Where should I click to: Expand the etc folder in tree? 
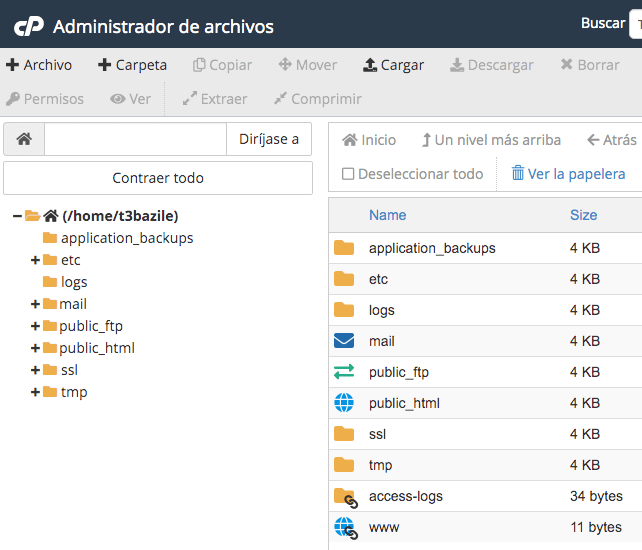[x=35, y=260]
